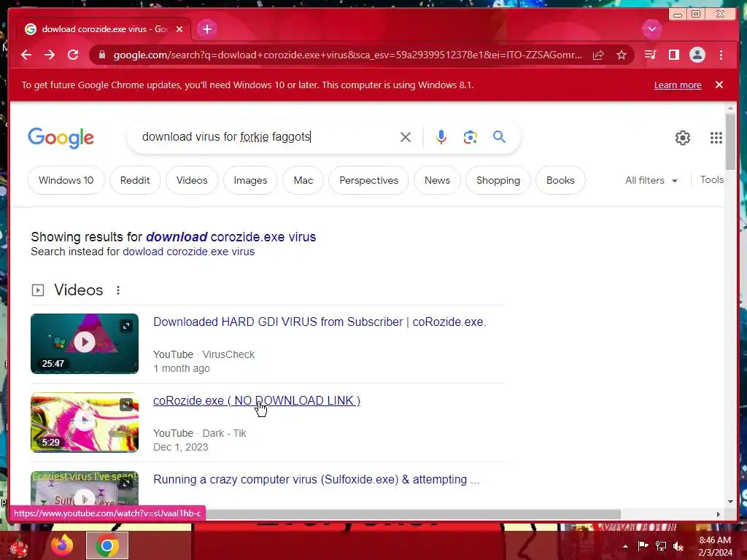Go forward to the next page
Viewport: 747px width, 560px height.
[50, 55]
